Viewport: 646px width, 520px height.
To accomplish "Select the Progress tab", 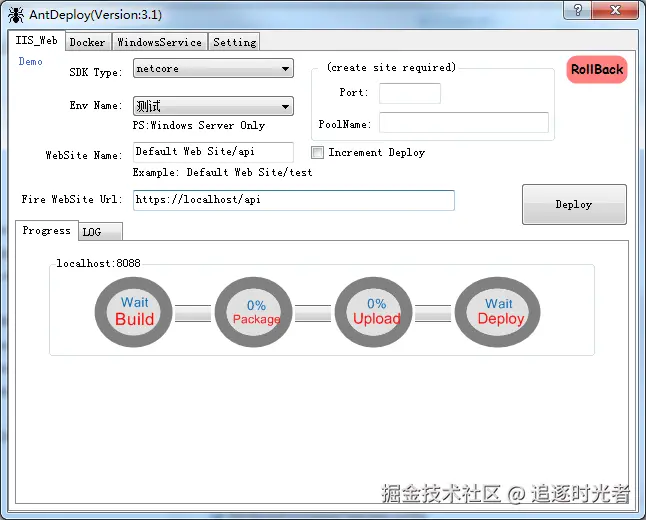I will tap(47, 230).
